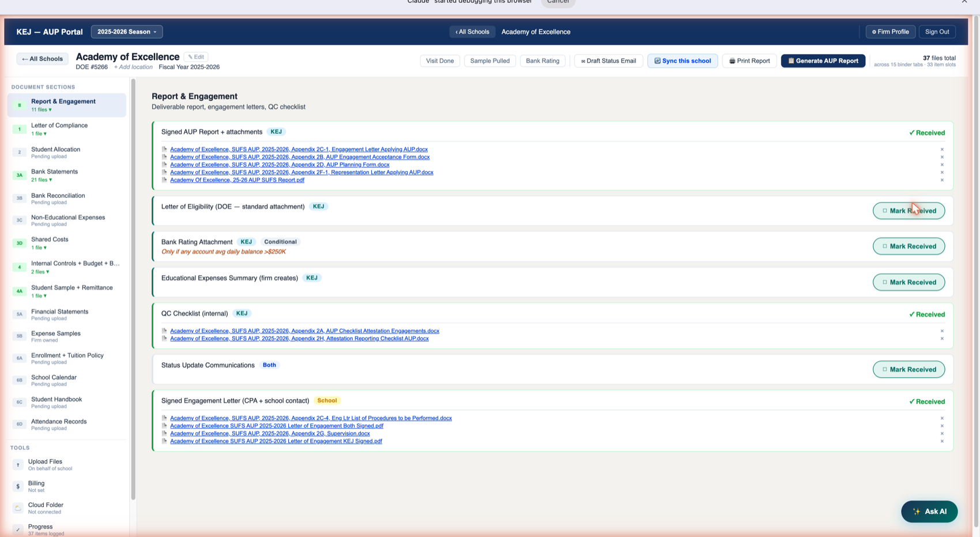Open Appendix 2D AUP Planning Form link

(280, 164)
